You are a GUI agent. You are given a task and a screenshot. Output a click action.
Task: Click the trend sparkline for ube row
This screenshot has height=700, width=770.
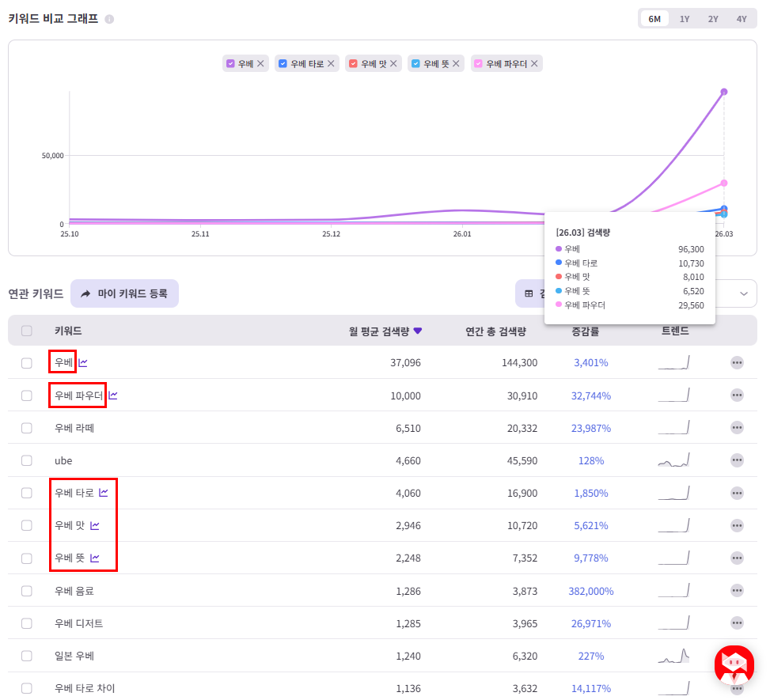(x=673, y=460)
